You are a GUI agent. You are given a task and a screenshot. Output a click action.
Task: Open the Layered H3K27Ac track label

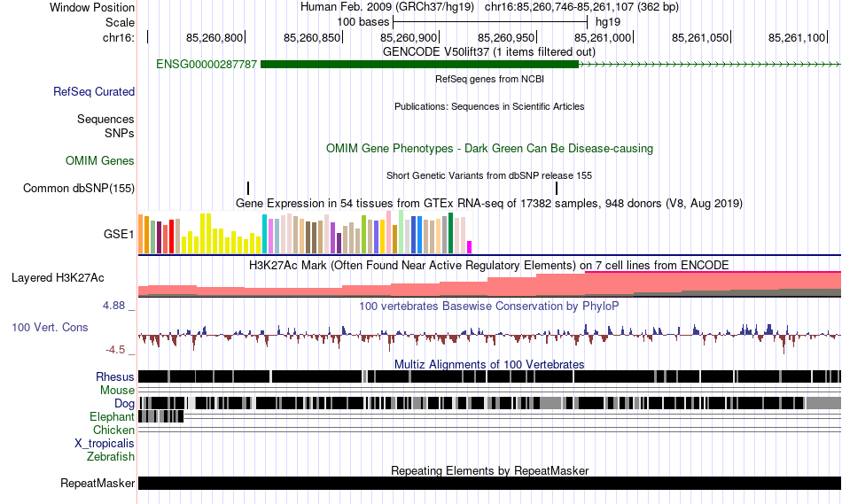click(58, 277)
